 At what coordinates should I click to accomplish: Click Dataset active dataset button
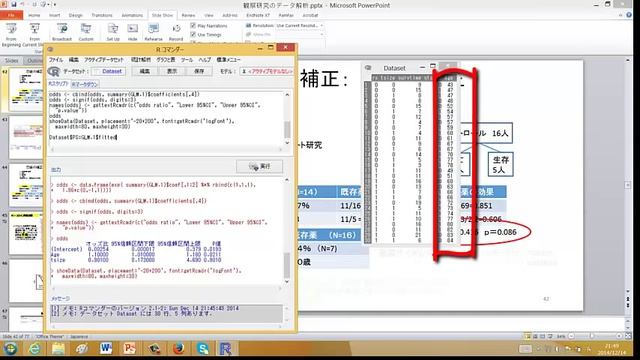pyautogui.click(x=109, y=71)
